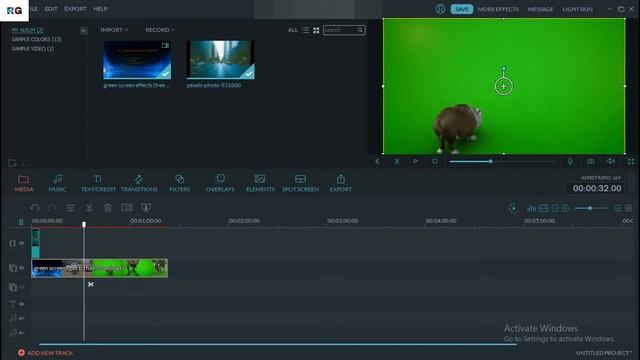Expand the second PIP track chevron
Image resolution: width=640 pixels, height=360 pixels.
22,287
